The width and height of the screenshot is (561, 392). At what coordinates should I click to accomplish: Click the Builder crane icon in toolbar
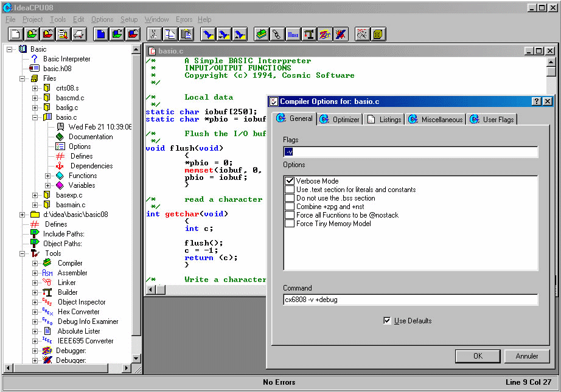point(309,34)
